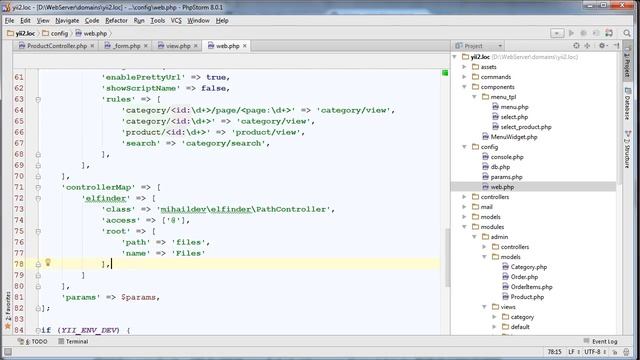This screenshot has width=640, height=360.
Task: Click the Search Everywhere magnifier icon
Action: [627, 33]
